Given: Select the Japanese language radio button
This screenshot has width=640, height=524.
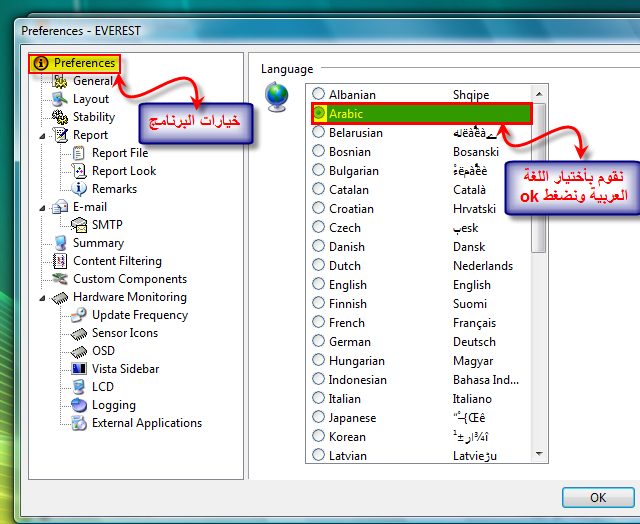Looking at the screenshot, I should pos(318,417).
